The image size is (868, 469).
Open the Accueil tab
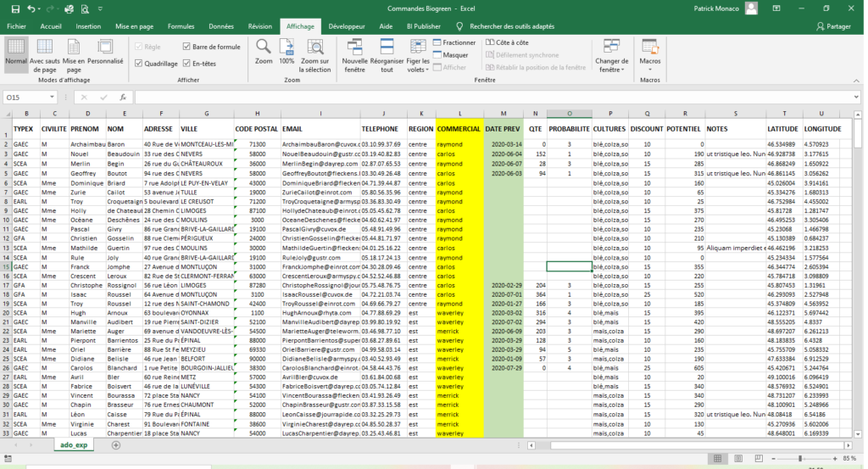point(51,26)
